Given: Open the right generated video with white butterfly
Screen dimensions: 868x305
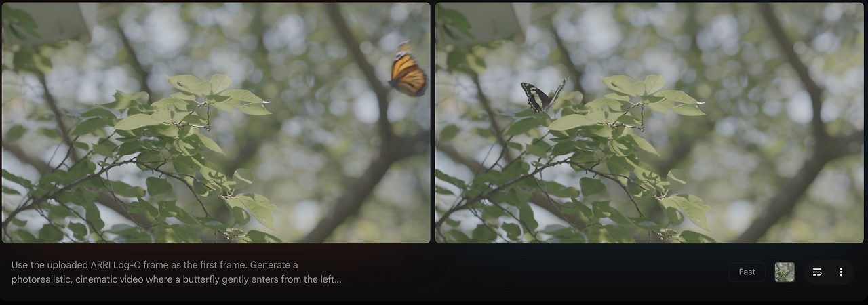Looking at the screenshot, I should [650, 123].
